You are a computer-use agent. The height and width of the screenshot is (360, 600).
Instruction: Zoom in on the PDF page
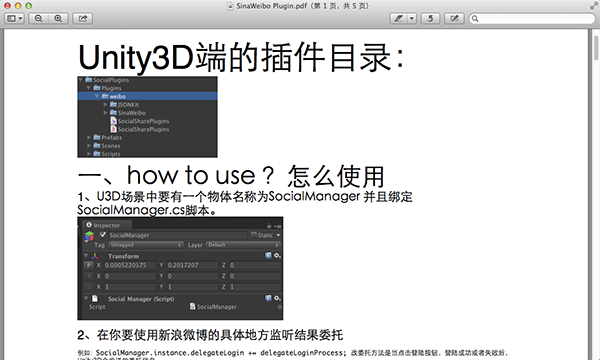[x=58, y=18]
